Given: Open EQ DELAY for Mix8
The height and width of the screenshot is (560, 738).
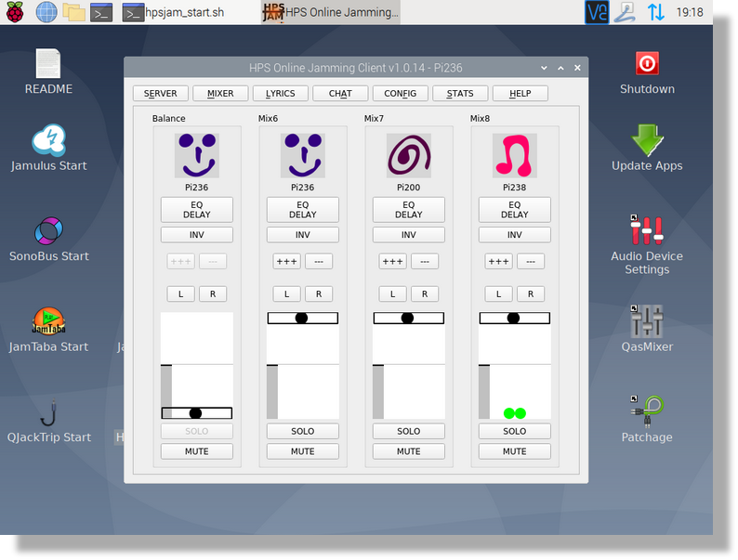Looking at the screenshot, I should [x=514, y=210].
